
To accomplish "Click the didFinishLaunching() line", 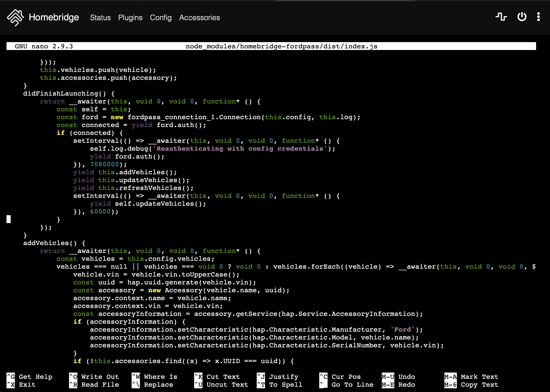I will pyautogui.click(x=69, y=94).
